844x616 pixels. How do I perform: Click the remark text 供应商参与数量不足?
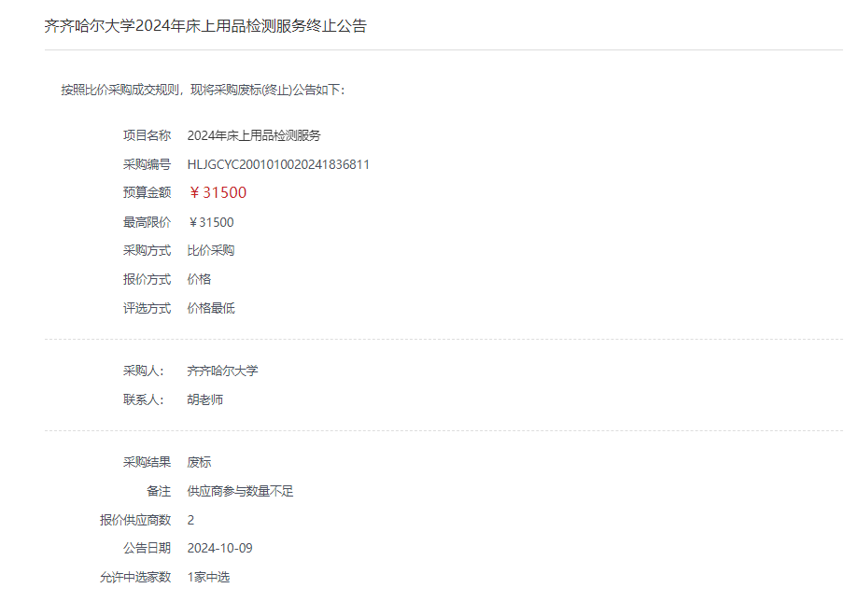point(240,491)
